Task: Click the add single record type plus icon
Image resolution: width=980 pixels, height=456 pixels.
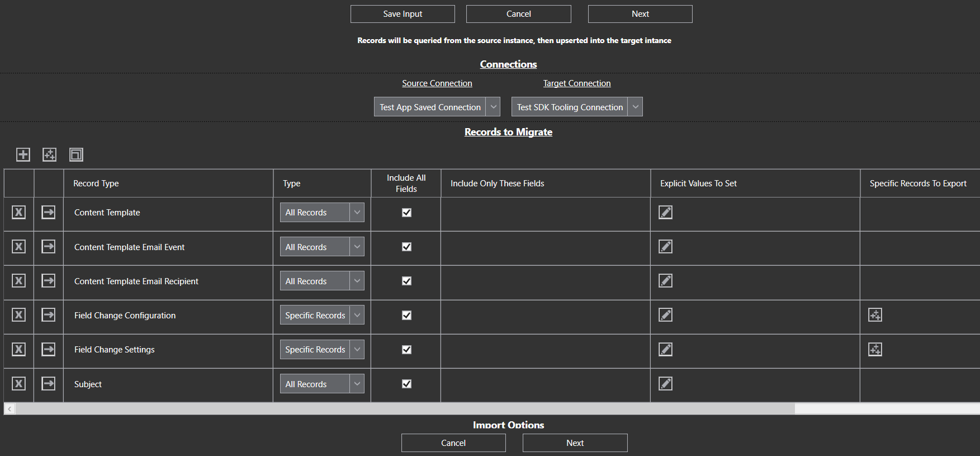Action: tap(23, 154)
